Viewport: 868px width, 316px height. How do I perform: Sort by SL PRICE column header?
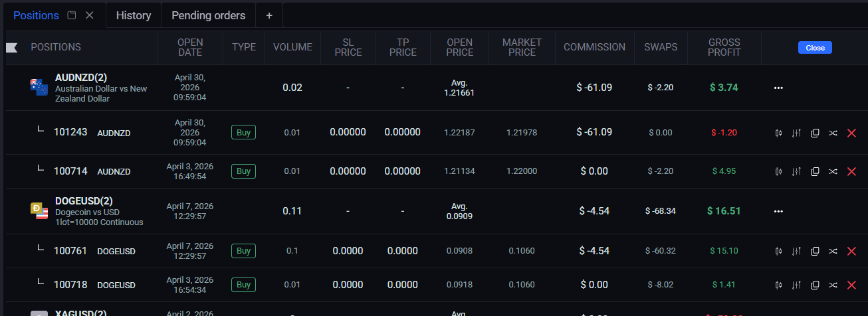point(348,47)
